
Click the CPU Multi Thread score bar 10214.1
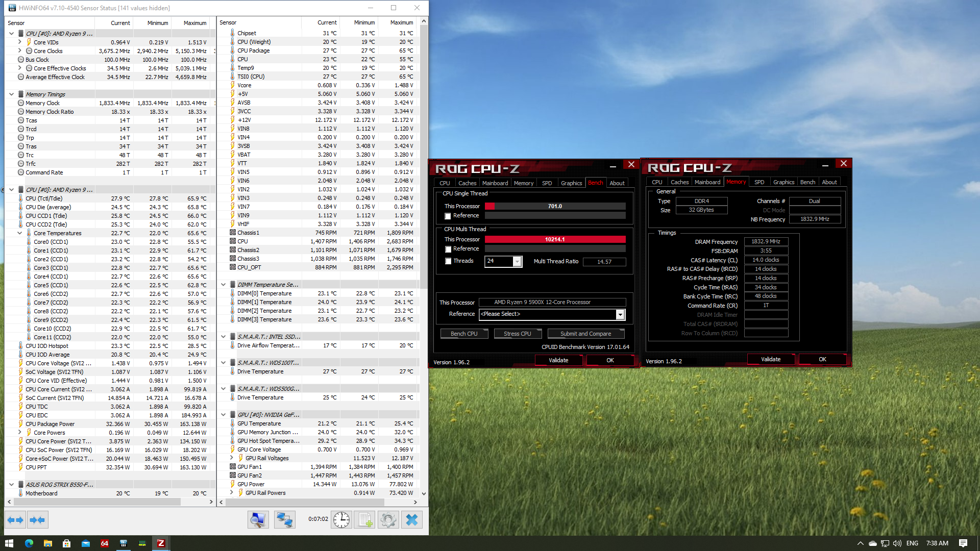click(x=555, y=239)
